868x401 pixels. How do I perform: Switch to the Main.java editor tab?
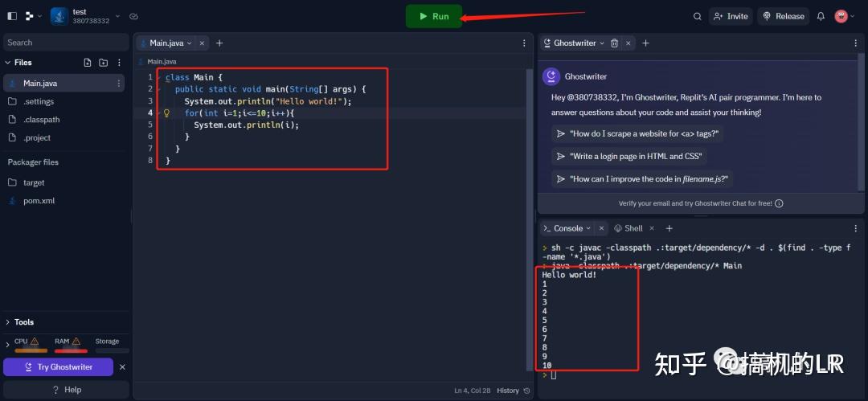(x=166, y=43)
